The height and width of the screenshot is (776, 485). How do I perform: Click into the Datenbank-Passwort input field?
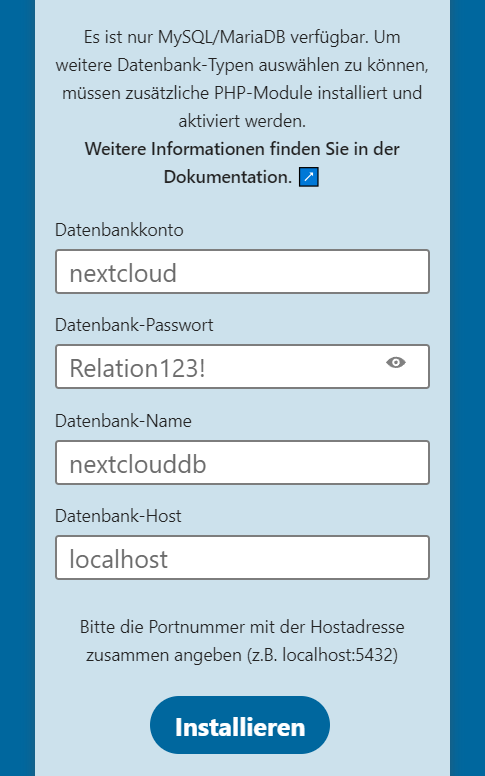coord(242,367)
